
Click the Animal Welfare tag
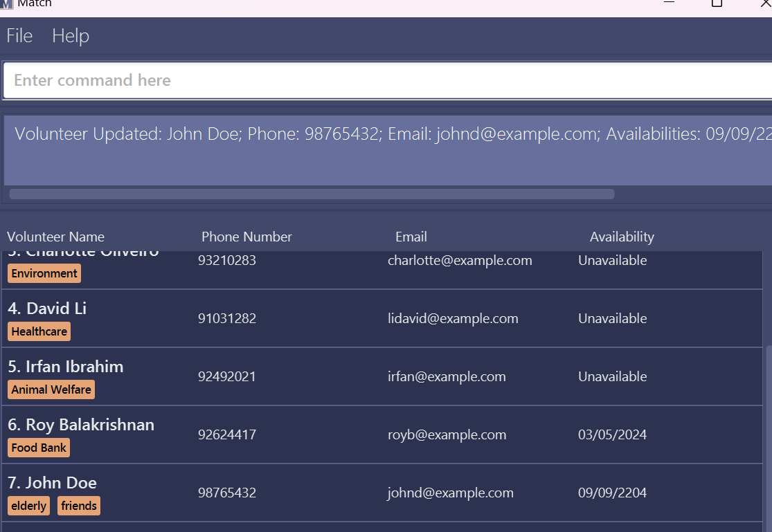(x=51, y=389)
